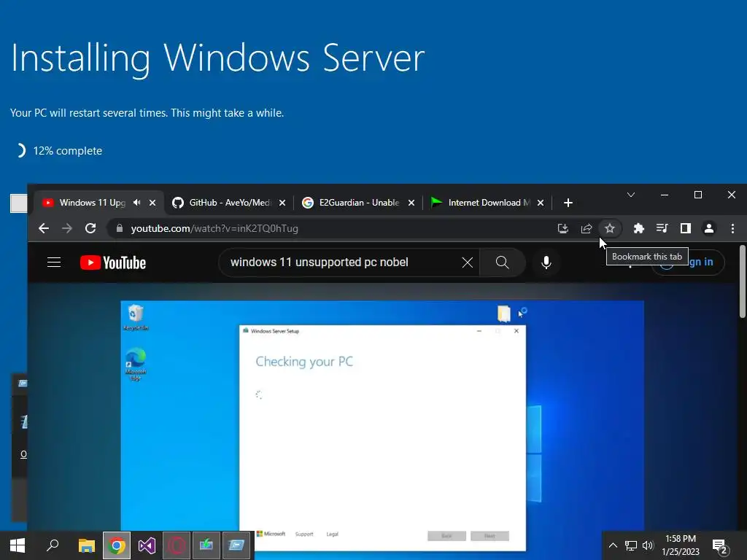
Task: Switch to E2Guardian - Unable tab
Action: (x=359, y=203)
